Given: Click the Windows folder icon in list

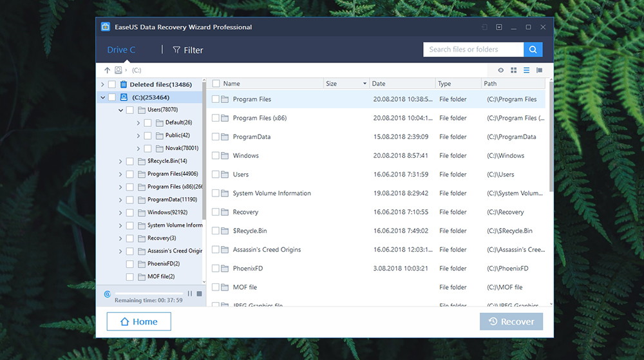Looking at the screenshot, I should pos(225,156).
